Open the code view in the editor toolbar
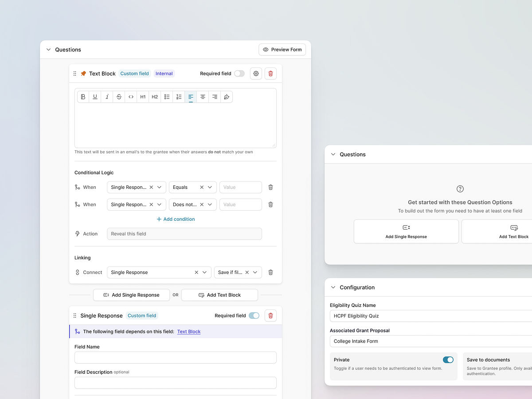The image size is (532, 399). (x=131, y=97)
